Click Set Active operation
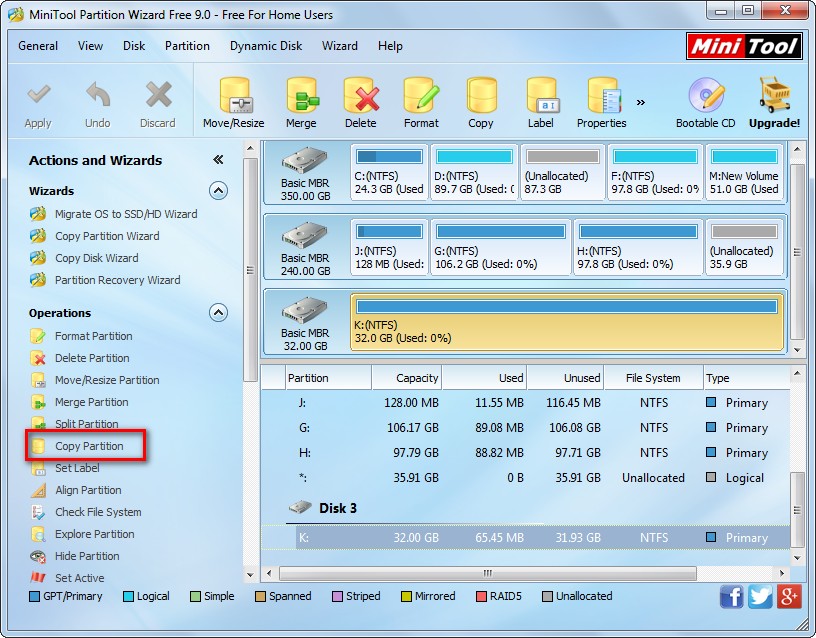This screenshot has width=816, height=638. tap(67, 578)
